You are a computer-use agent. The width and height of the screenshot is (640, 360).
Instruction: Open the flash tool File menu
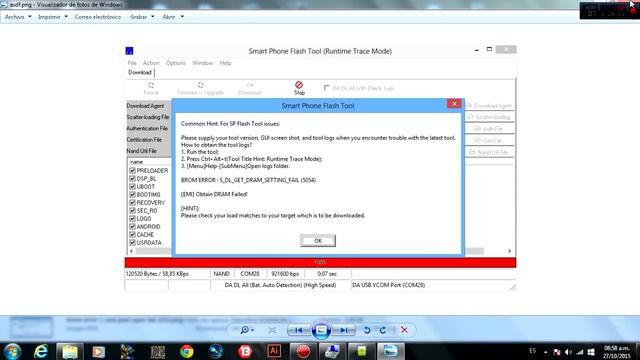[132, 63]
